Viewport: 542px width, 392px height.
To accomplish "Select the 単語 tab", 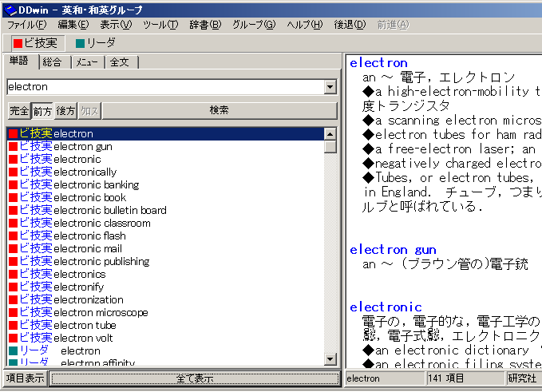I will tap(20, 61).
